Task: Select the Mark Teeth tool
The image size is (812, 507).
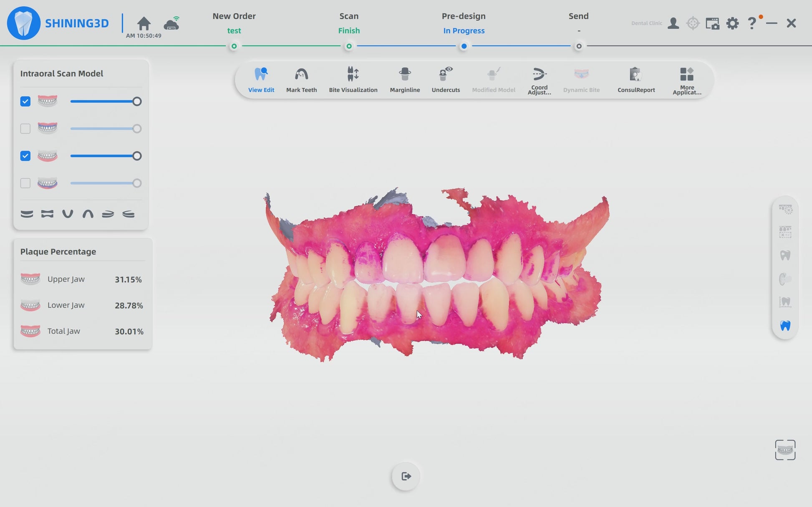Action: [x=301, y=80]
